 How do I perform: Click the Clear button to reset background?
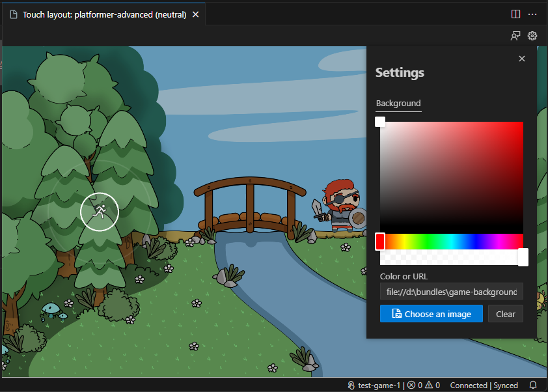(506, 313)
